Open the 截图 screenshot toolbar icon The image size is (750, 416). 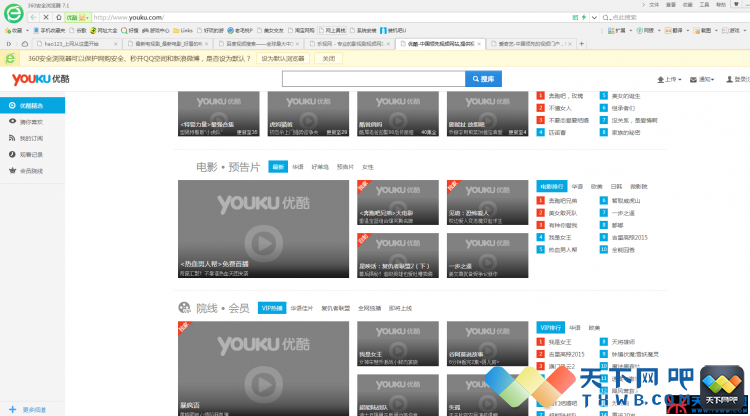point(697,30)
